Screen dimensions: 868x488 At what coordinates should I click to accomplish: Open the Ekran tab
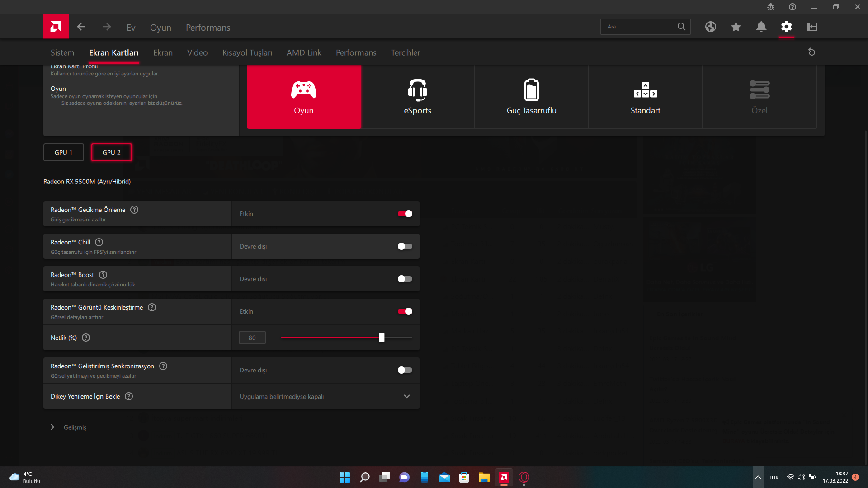point(163,52)
